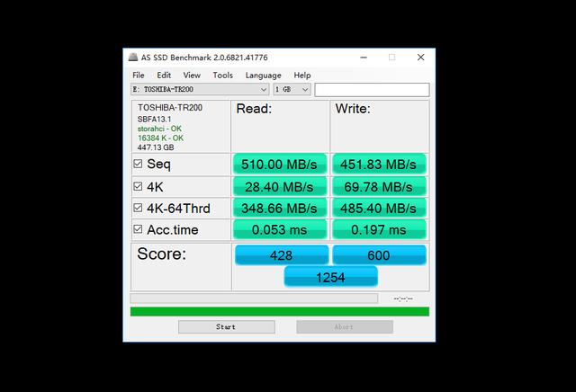
Task: Close the AS SSD Benchmark window
Action: 420,58
